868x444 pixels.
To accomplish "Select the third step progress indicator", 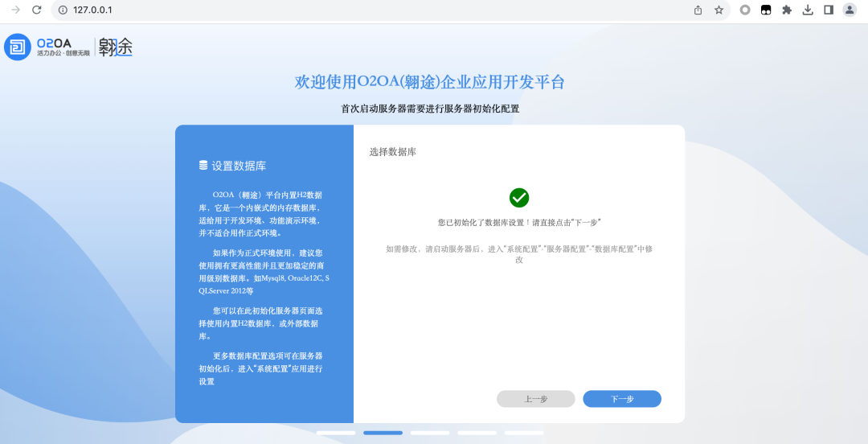I will coord(430,433).
